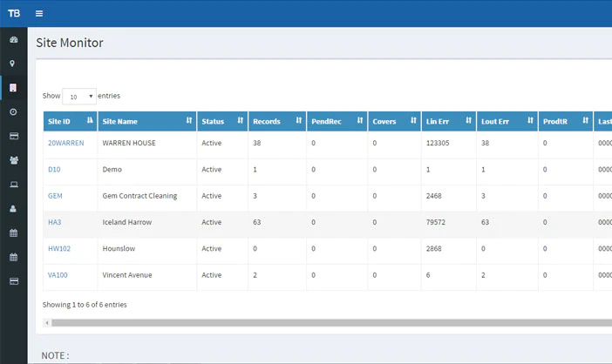Open the show entries count dropdown
Viewport: 612px width, 364px height.
coord(79,97)
